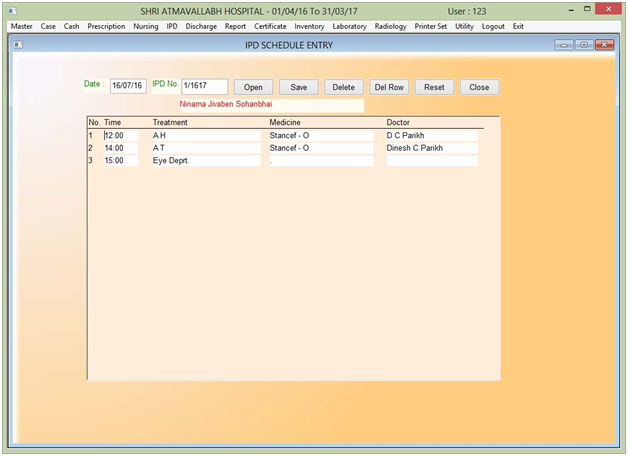The image size is (628, 456).
Task: Click the 12:00 time cell
Action: pyautogui.click(x=120, y=135)
